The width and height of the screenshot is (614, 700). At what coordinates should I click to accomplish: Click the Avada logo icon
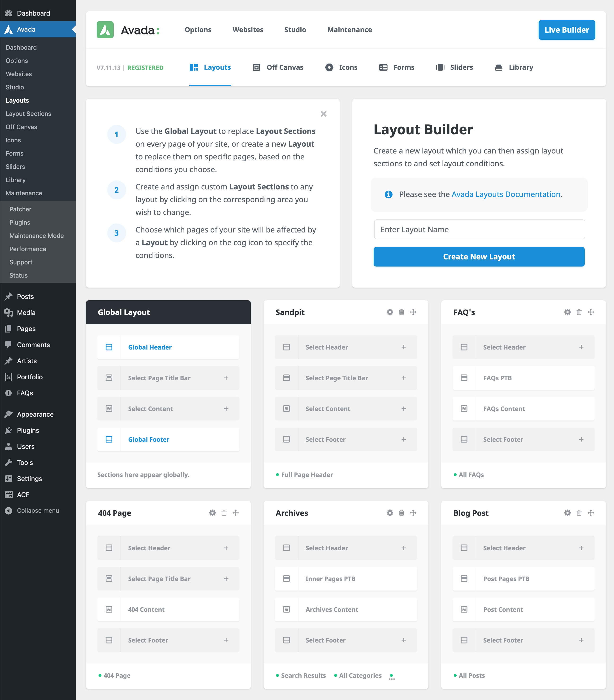pos(105,30)
